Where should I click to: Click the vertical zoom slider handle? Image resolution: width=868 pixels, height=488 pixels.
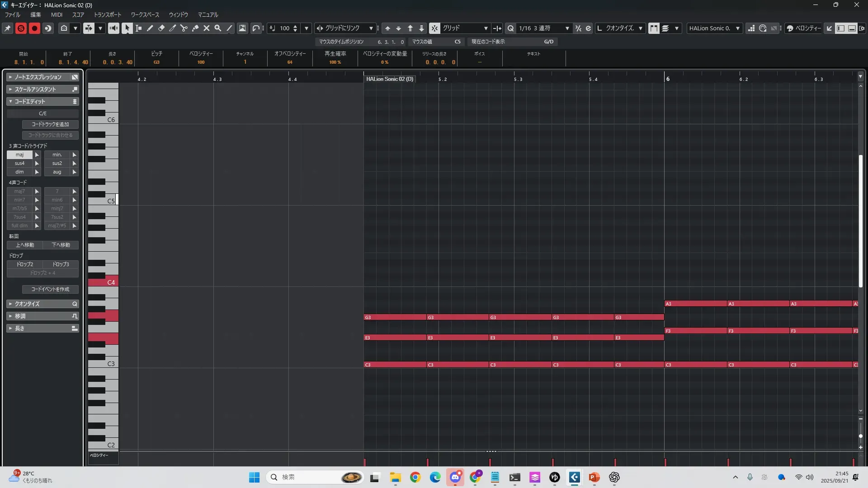pyautogui.click(x=860, y=436)
